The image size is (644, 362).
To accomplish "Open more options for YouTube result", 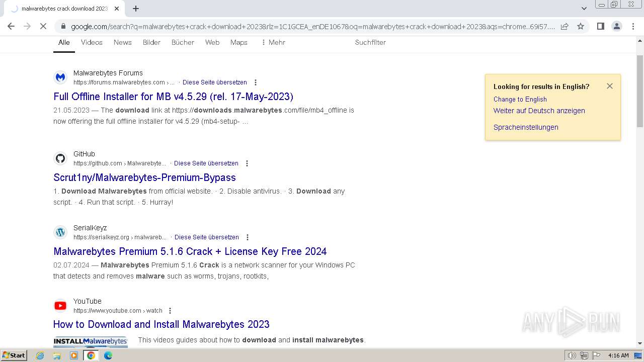I will click(x=170, y=311).
